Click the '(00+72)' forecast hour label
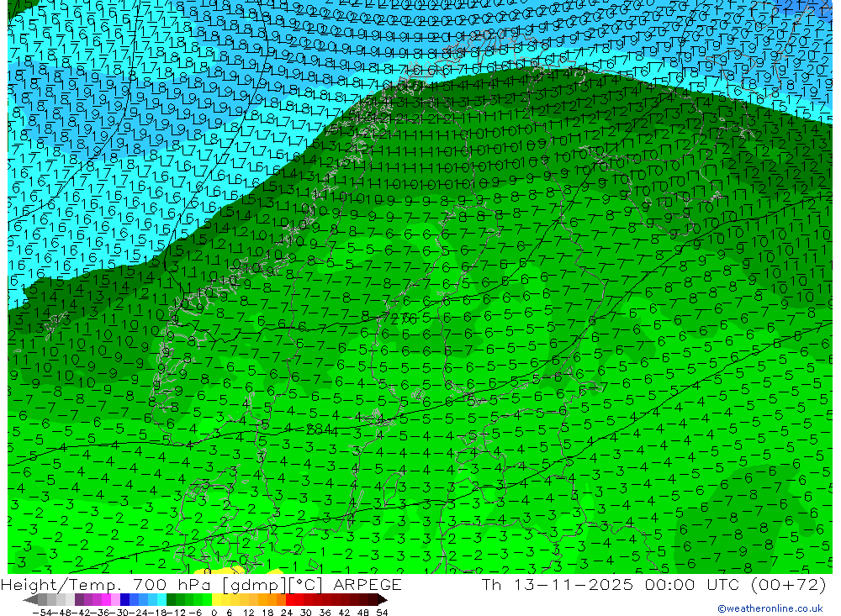841x616 pixels. [x=789, y=585]
